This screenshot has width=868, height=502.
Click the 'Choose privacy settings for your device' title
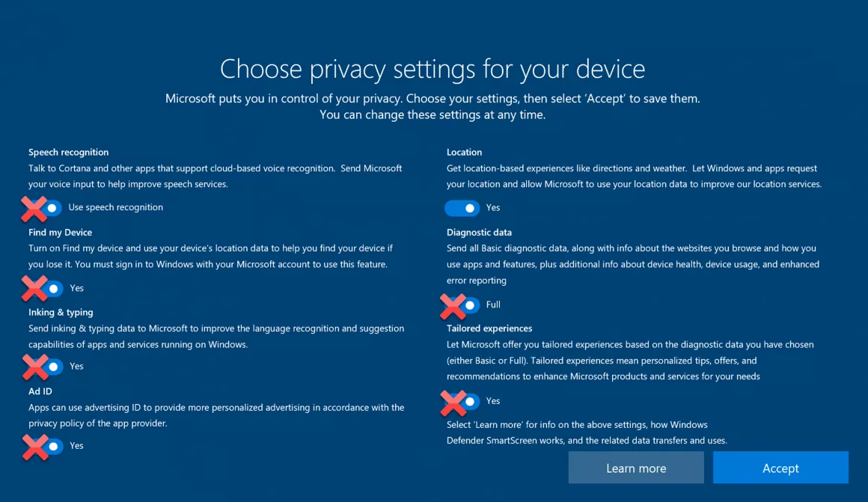click(433, 69)
